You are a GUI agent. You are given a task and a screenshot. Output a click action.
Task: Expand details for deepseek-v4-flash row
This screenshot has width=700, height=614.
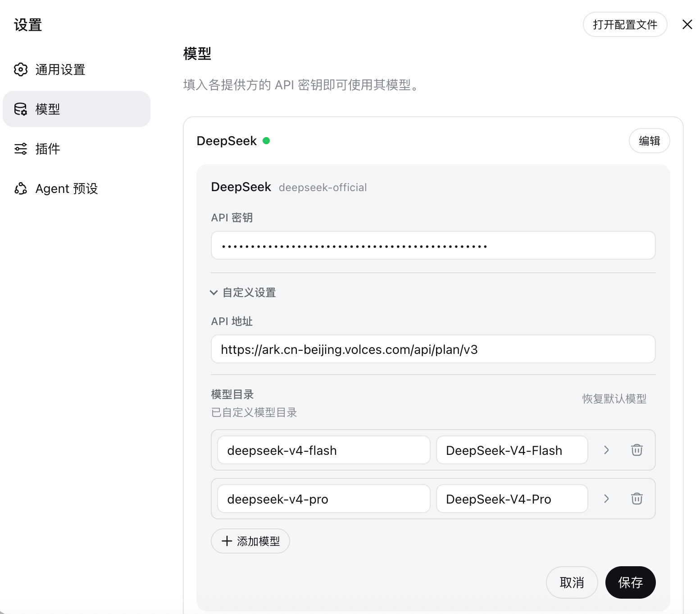pyautogui.click(x=607, y=450)
